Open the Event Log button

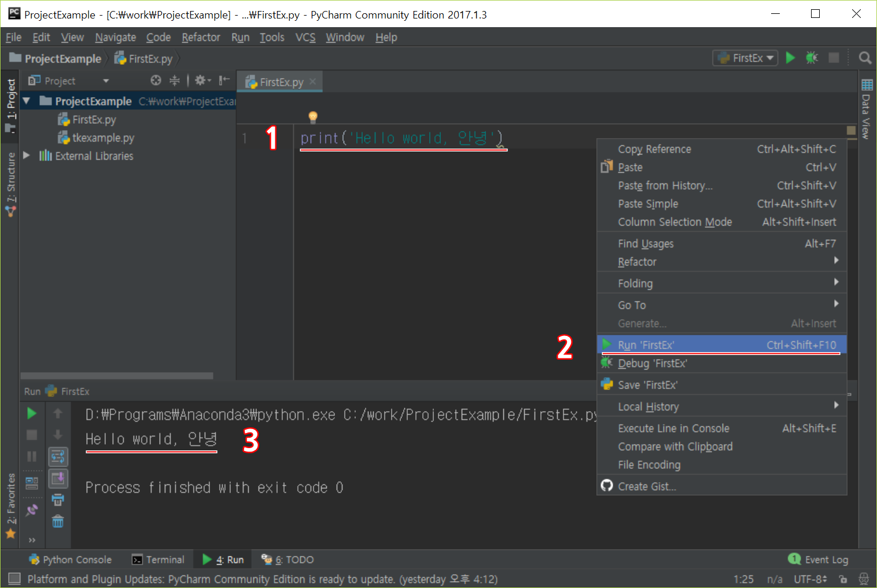819,560
